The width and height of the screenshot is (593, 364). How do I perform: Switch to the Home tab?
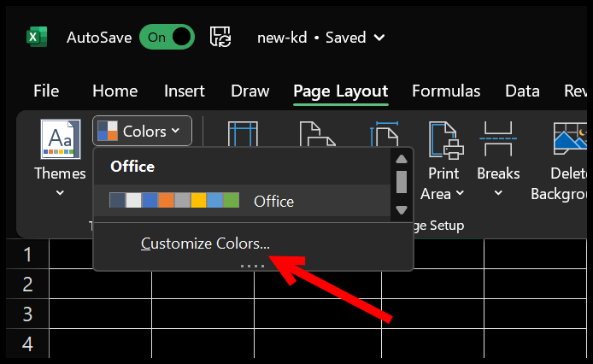tap(115, 91)
